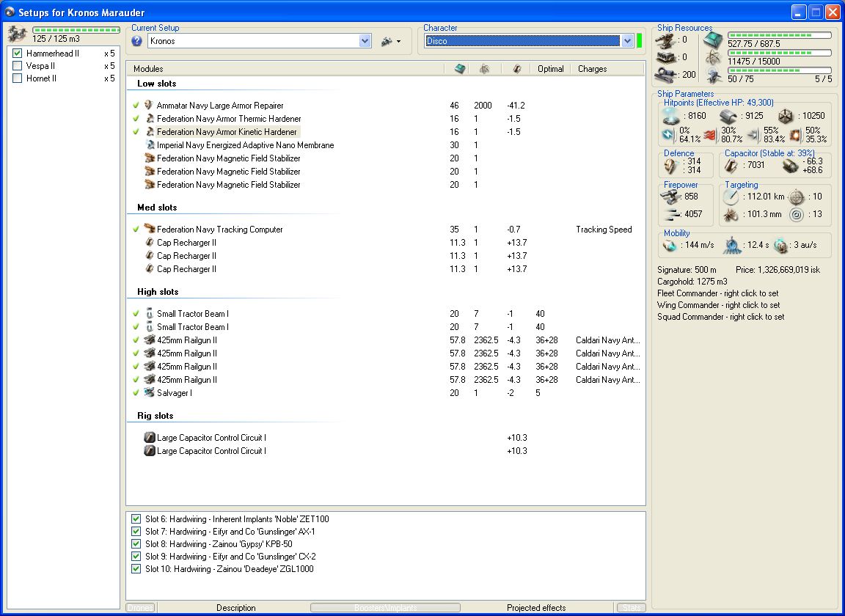Click the launcher hardpoints icon in Ship Resources
This screenshot has width=845, height=616.
pyautogui.click(x=666, y=57)
